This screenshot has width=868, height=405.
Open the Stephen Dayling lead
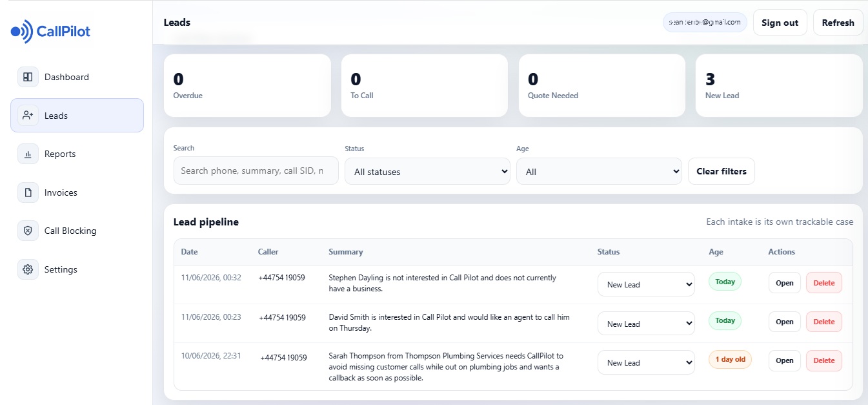tap(785, 283)
